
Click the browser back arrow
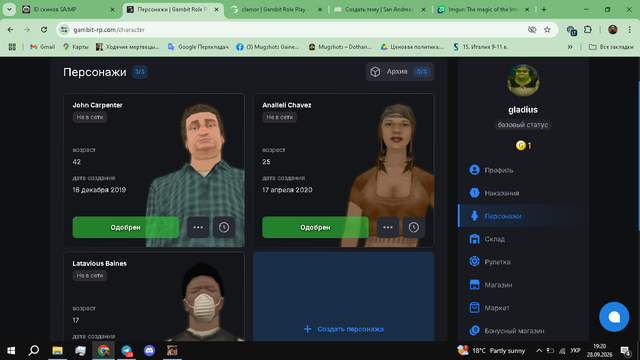[x=10, y=30]
